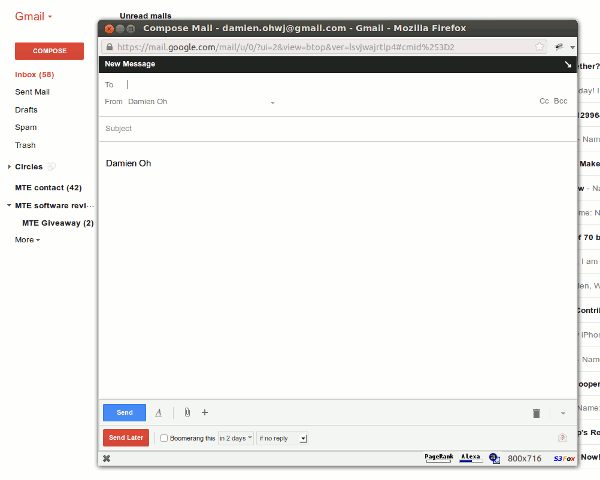Click the 'Damien Oh' signature in message body

(129, 163)
